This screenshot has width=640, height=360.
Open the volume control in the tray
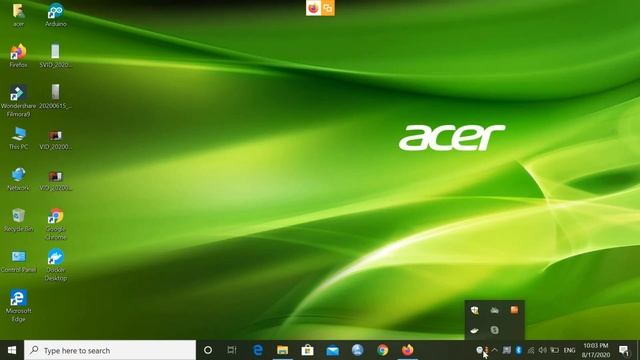542,350
